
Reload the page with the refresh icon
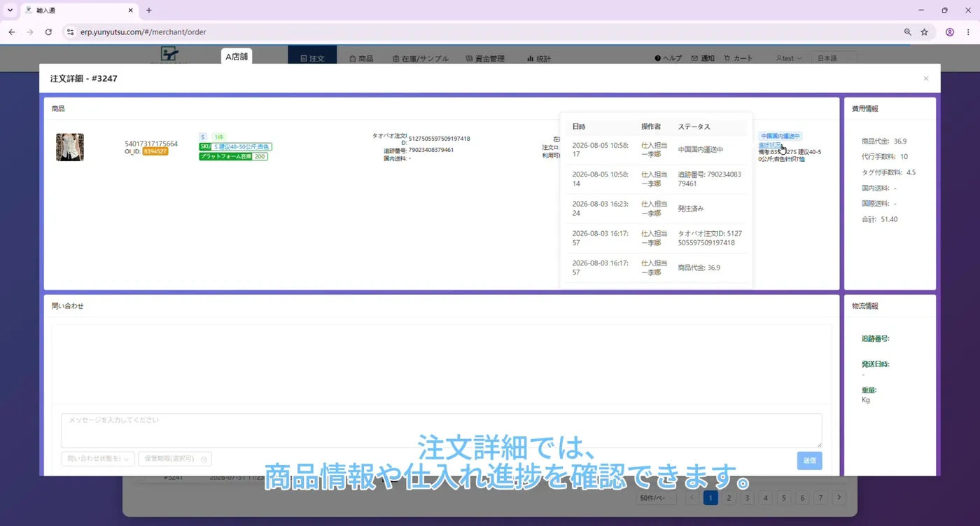point(48,32)
